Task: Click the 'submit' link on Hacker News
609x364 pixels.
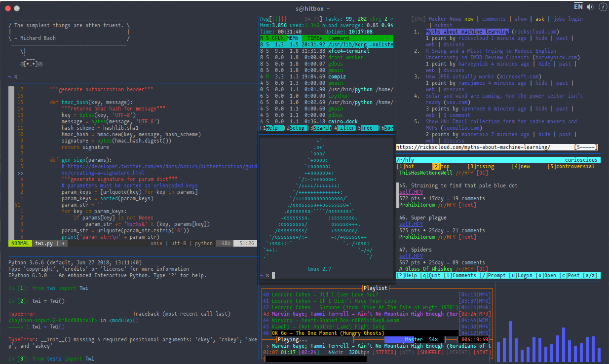Action: tap(444, 26)
